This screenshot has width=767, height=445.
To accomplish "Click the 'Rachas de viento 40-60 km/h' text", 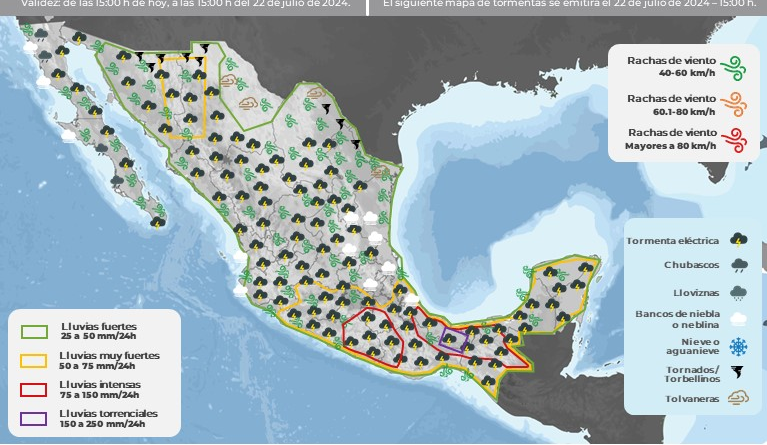I will [671, 67].
